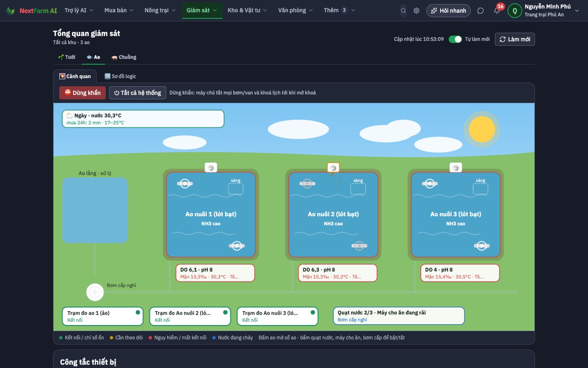Expand the Trợ lý AI menu

pos(79,10)
